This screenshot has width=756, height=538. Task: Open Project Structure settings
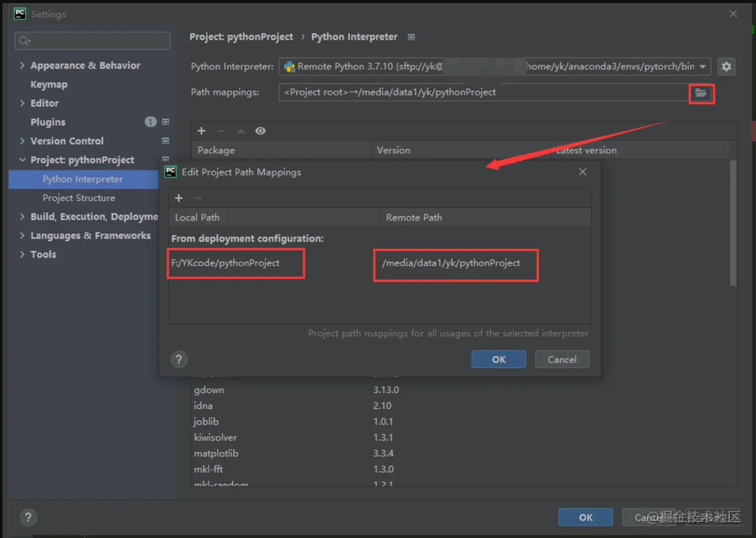pos(79,198)
